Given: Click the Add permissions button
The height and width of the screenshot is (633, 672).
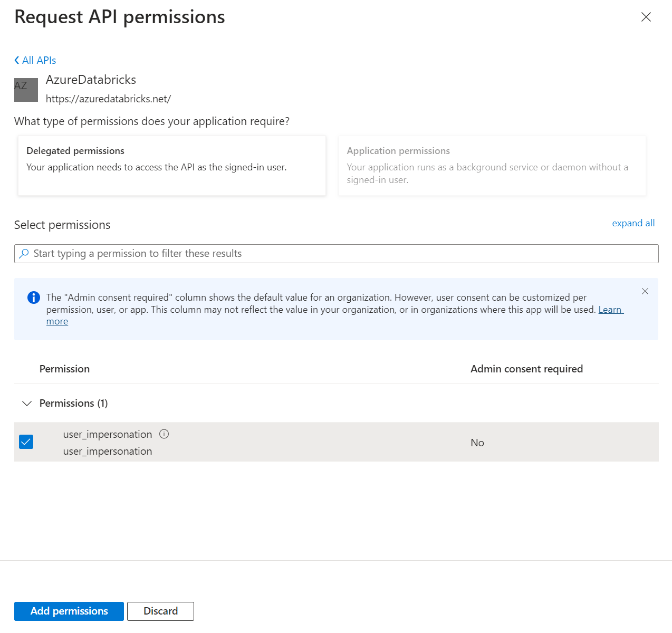Looking at the screenshot, I should (69, 611).
